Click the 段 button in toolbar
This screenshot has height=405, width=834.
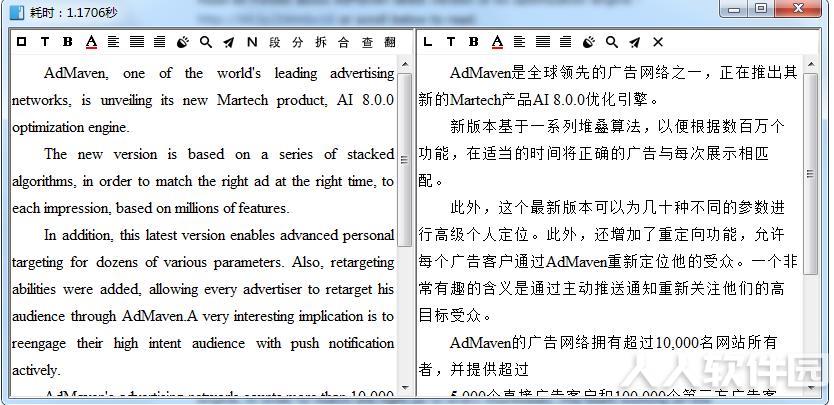[275, 42]
